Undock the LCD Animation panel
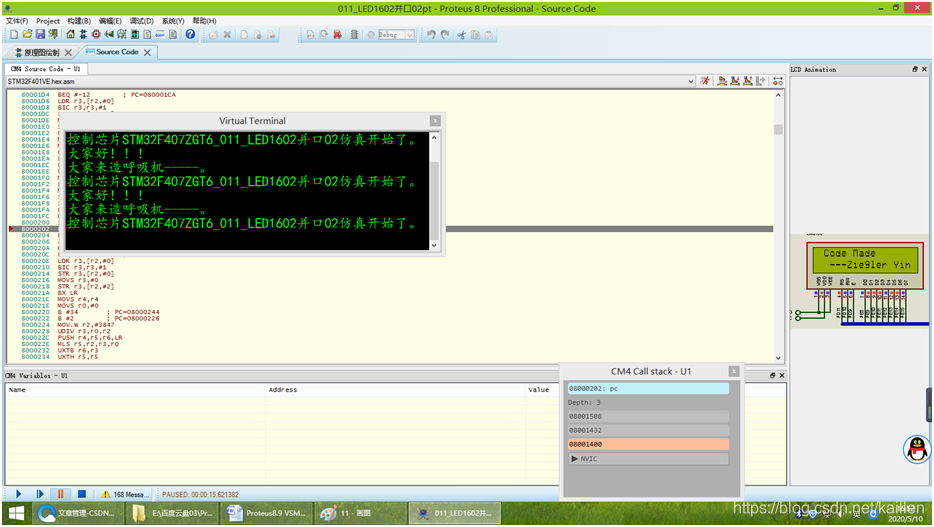934x527 pixels. [915, 69]
